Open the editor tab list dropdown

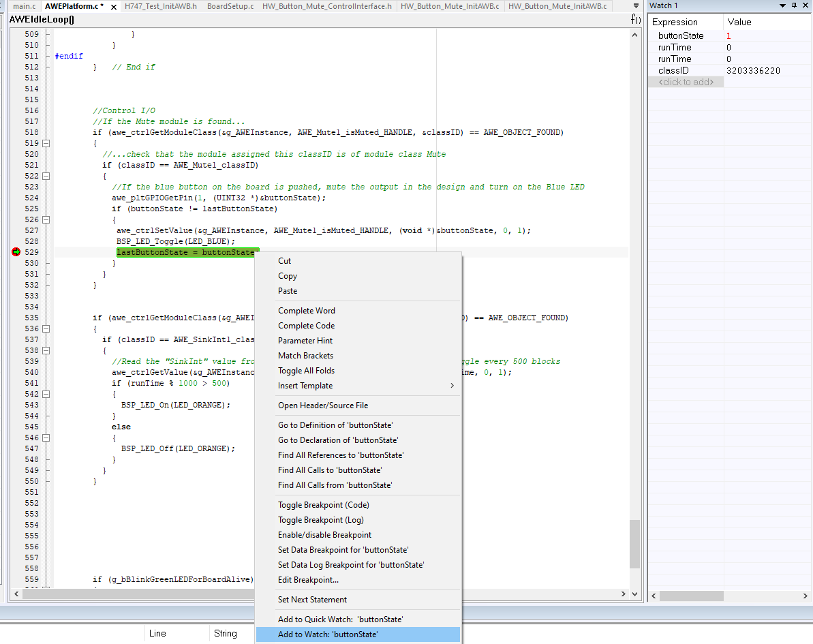tap(636, 6)
